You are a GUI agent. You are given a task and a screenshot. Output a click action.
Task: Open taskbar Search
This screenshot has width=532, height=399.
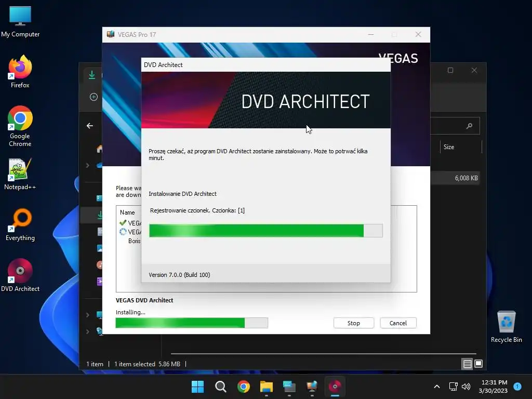coord(220,387)
